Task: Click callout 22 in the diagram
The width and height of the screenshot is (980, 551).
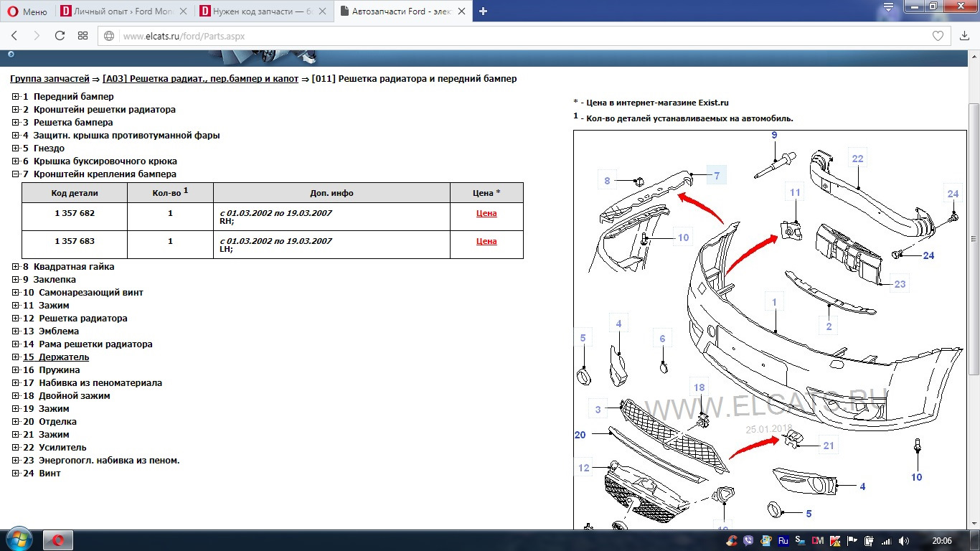Action: point(857,159)
